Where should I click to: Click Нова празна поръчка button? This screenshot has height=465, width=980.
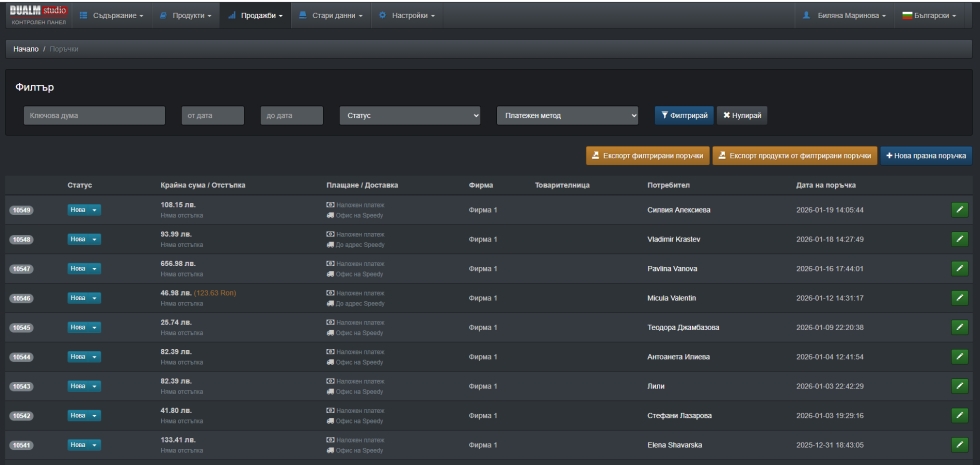point(926,156)
